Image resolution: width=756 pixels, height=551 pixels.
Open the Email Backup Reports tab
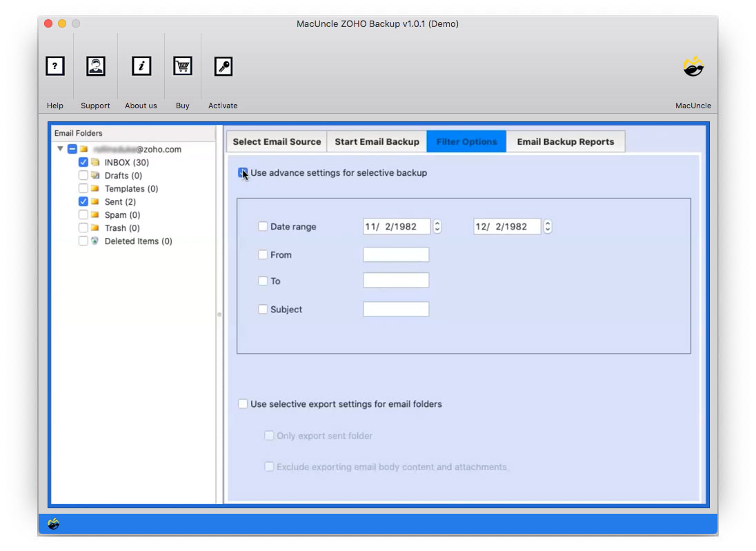pos(566,141)
